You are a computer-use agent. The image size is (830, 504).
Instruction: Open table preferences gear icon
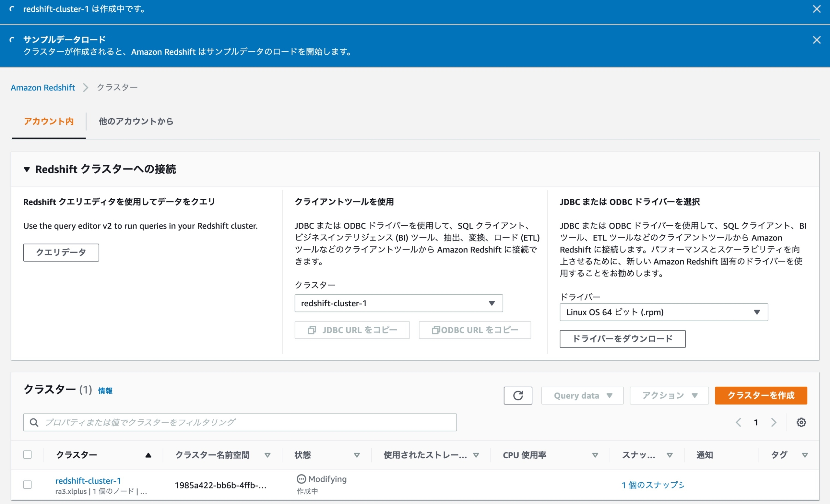click(801, 422)
